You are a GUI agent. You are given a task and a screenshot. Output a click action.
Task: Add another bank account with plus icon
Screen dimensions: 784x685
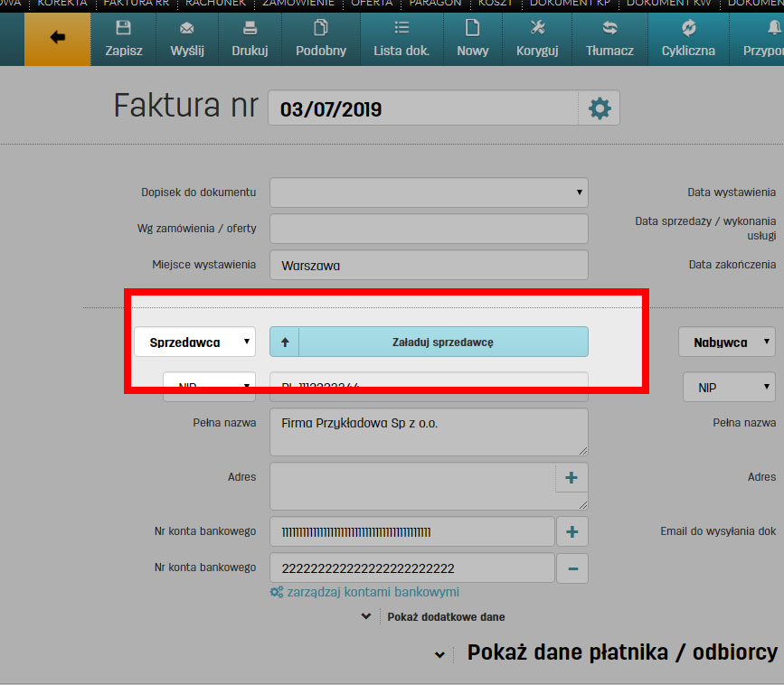tap(571, 531)
